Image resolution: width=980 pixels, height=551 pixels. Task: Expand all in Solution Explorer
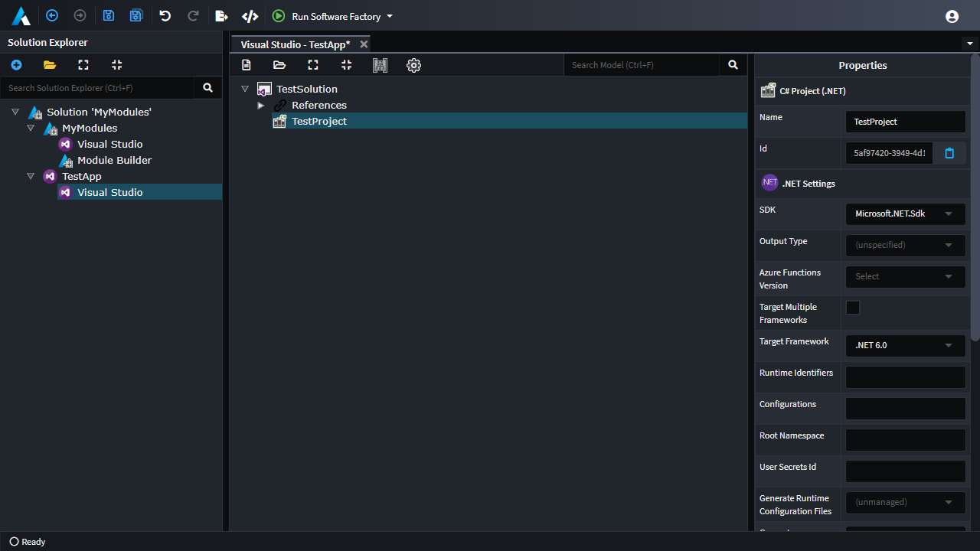(83, 65)
